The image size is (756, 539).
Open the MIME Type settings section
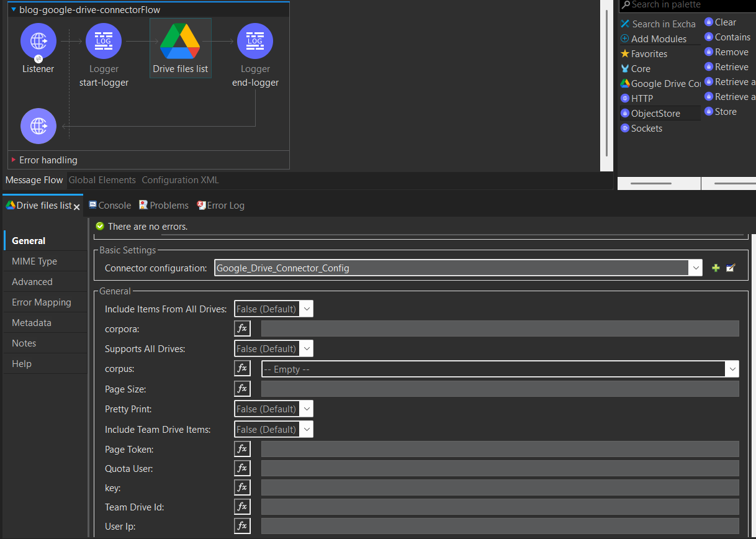click(x=34, y=261)
